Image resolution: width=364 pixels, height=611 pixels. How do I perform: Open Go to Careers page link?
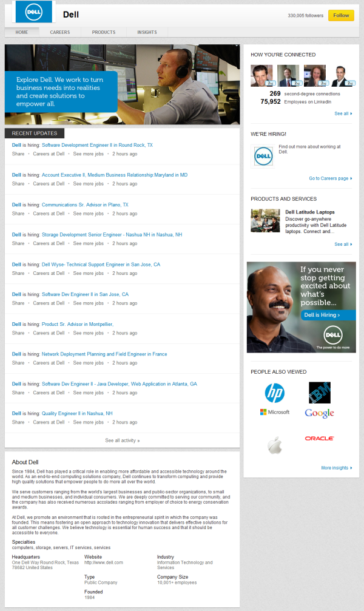click(331, 178)
